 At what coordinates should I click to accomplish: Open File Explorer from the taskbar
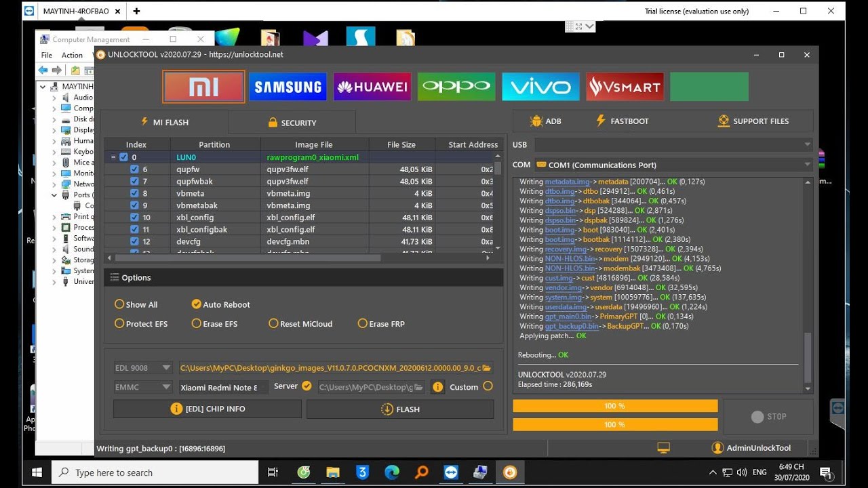[332, 472]
